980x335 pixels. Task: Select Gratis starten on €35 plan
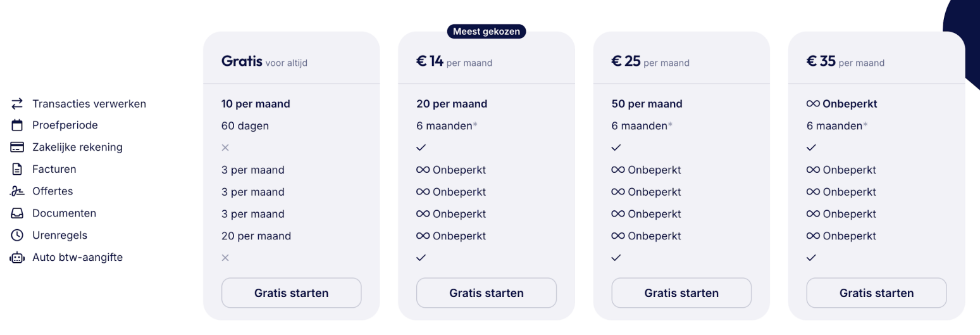pyautogui.click(x=876, y=293)
